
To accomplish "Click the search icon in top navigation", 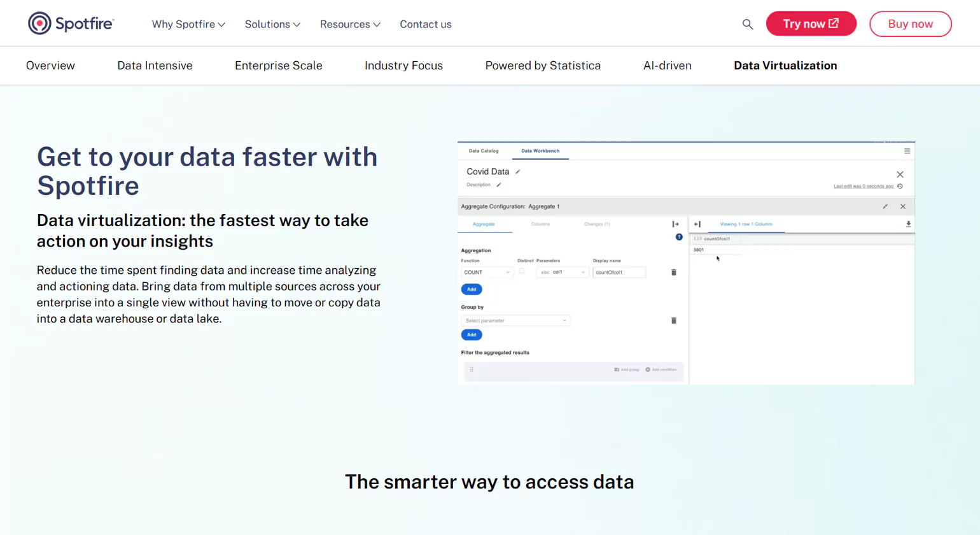I will [x=748, y=24].
